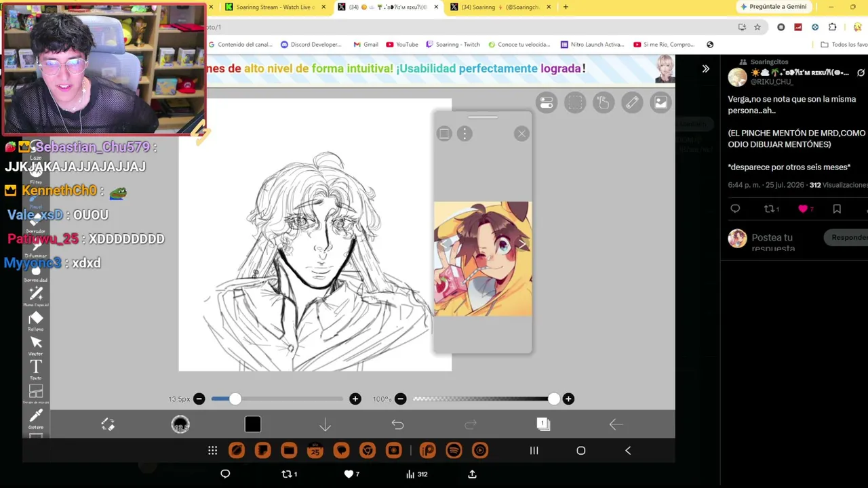Click the back arrow in the bottom toolbar
Image resolution: width=868 pixels, height=488 pixels.
tap(616, 424)
